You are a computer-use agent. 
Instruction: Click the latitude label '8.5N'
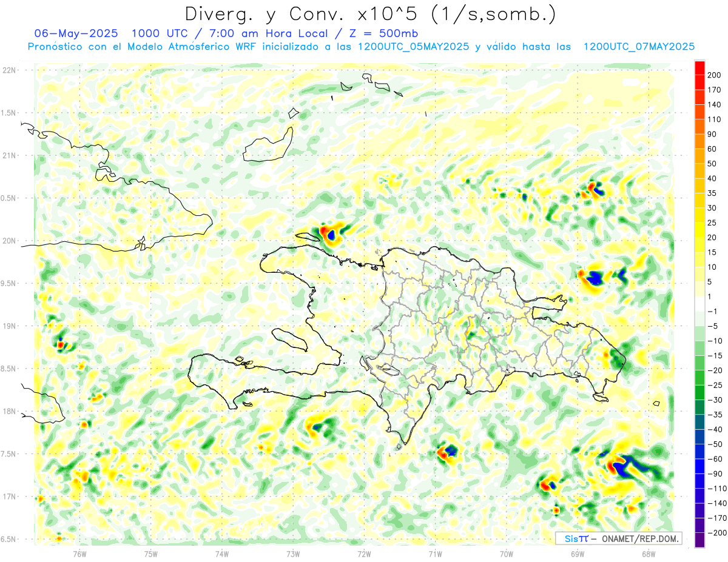click(9, 369)
